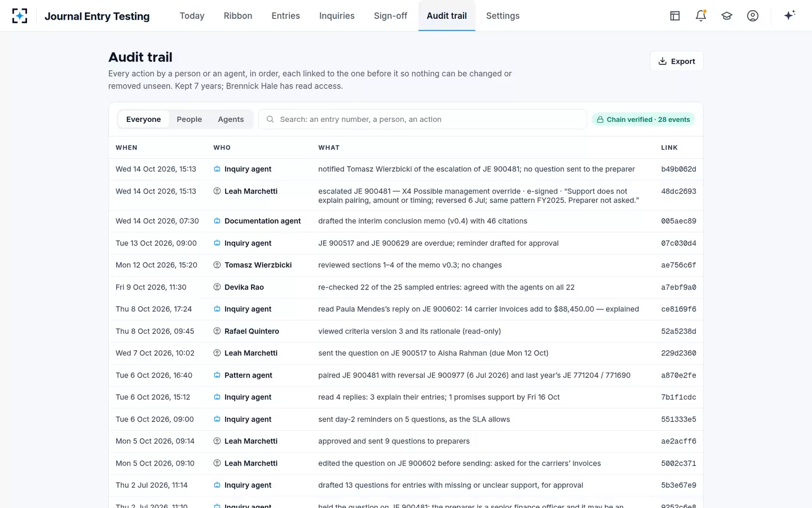Click the Export button label
The width and height of the screenshot is (812, 508).
[x=683, y=62]
